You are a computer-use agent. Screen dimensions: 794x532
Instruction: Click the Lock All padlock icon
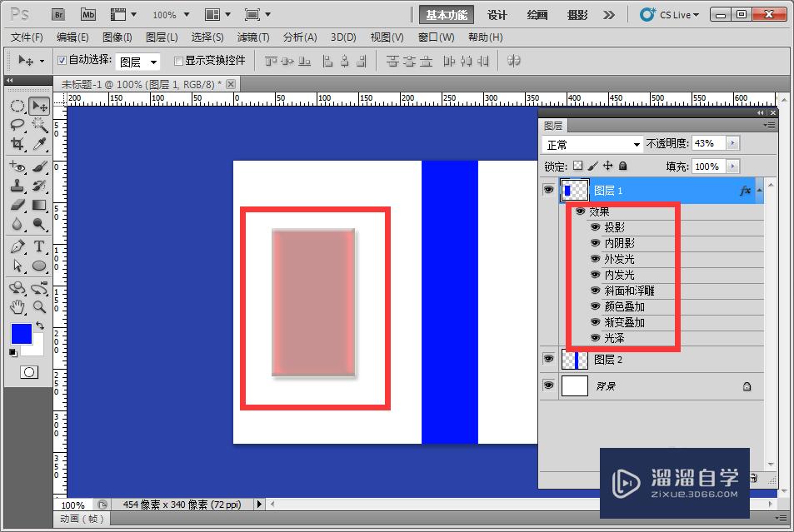[623, 166]
